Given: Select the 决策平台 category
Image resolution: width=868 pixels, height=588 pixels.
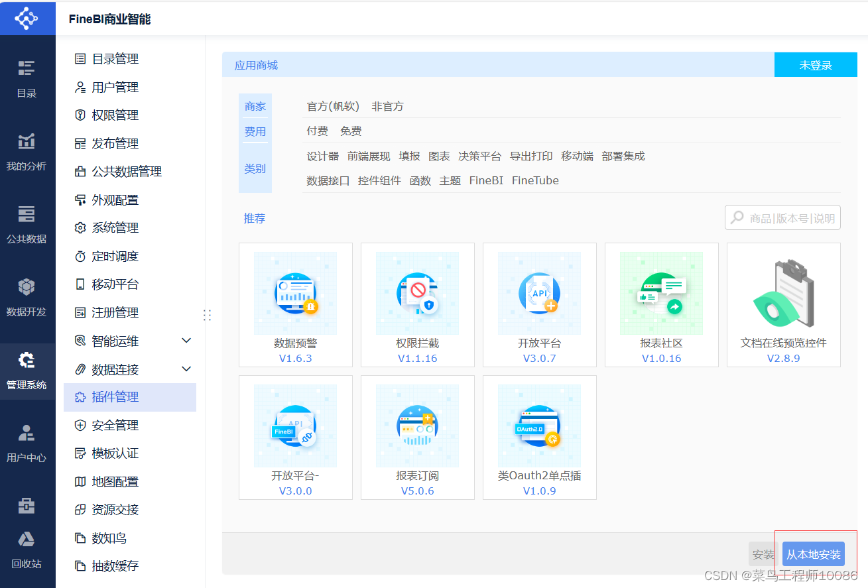Looking at the screenshot, I should (480, 156).
